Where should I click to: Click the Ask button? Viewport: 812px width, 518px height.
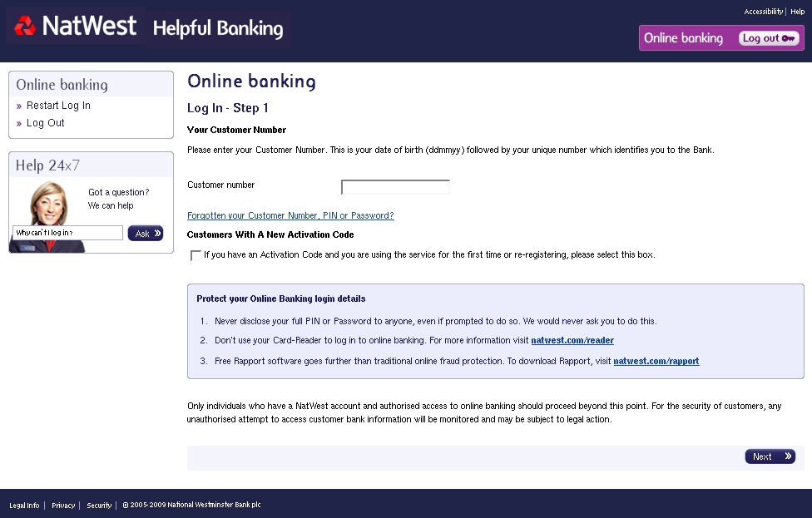click(146, 234)
